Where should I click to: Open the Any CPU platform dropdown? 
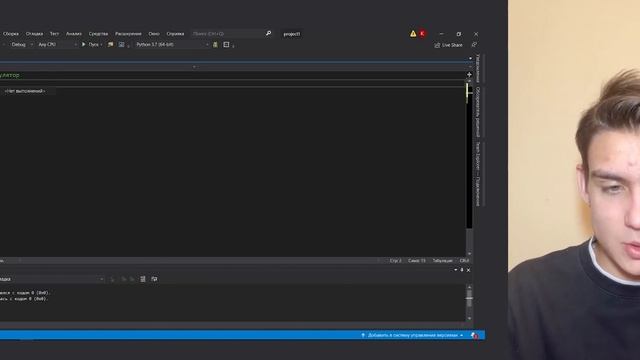tap(57, 44)
